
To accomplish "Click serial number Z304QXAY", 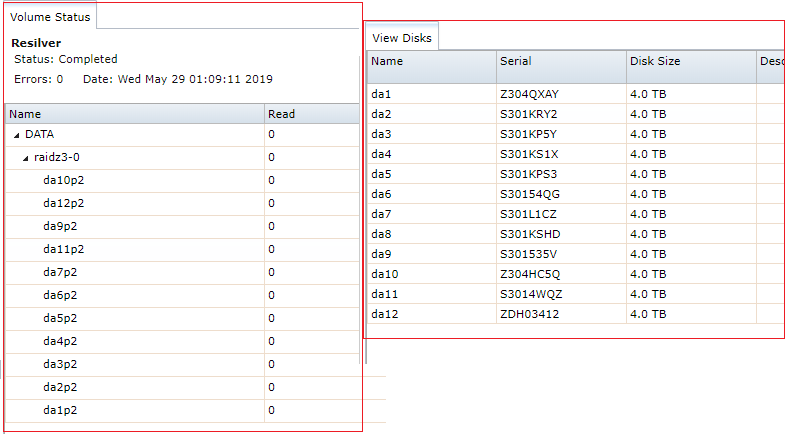I will click(x=529, y=94).
